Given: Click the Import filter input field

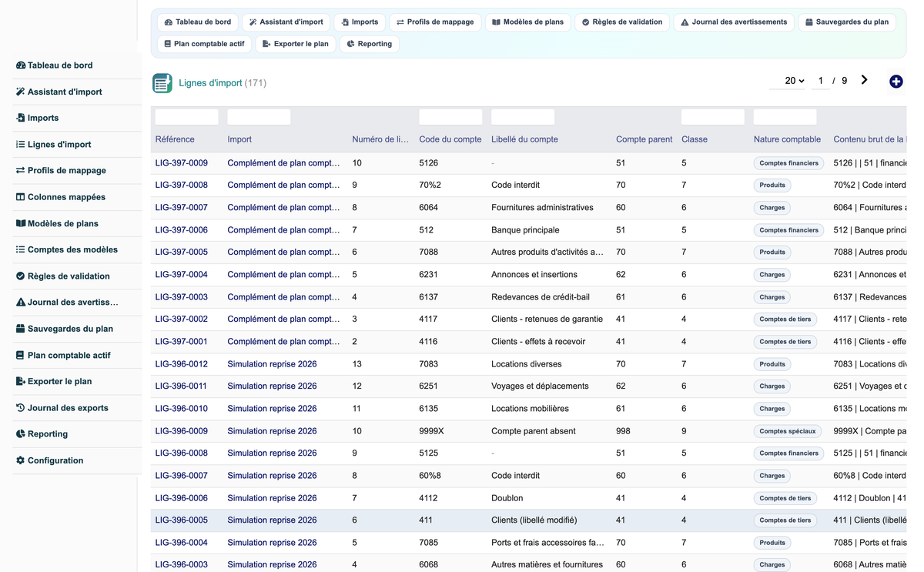Looking at the screenshot, I should click(259, 117).
